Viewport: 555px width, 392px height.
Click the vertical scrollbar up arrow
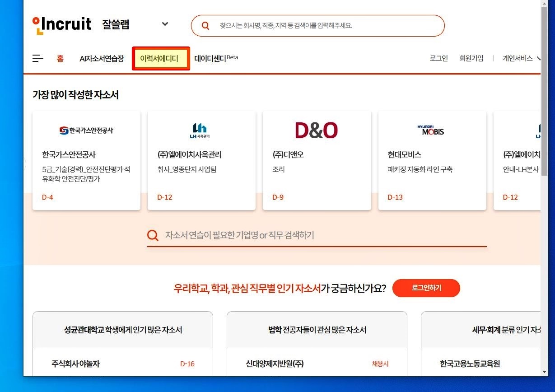click(545, 4)
